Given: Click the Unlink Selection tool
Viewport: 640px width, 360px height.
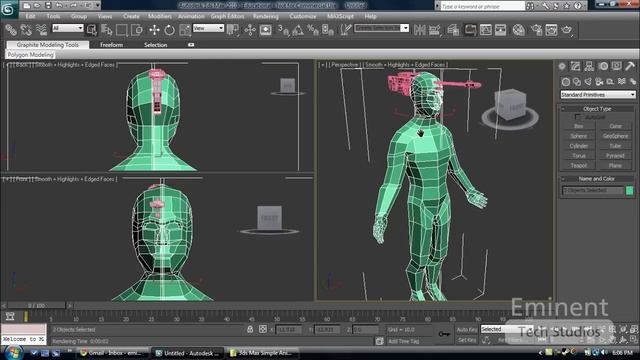Looking at the screenshot, I should pos(26,30).
